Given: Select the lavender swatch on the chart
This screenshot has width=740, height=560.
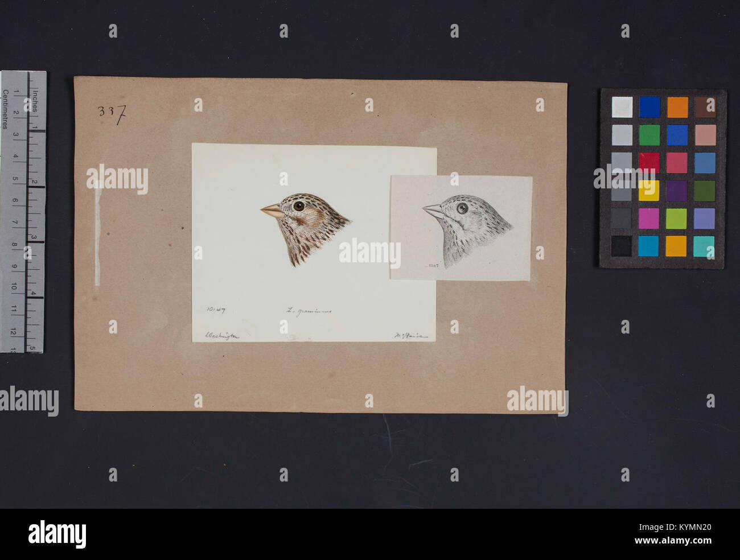Looking at the screenshot, I should coord(704,219).
